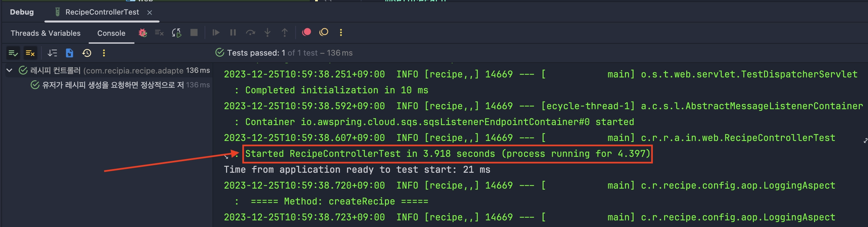Click the Started RecipeControllerTest log line
868x227 pixels.
point(448,154)
